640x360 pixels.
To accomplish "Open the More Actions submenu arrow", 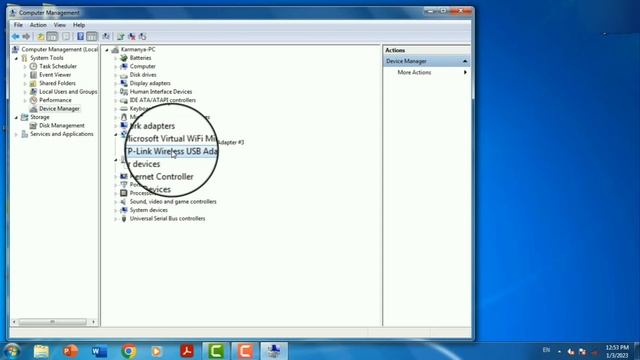I will coord(465,72).
